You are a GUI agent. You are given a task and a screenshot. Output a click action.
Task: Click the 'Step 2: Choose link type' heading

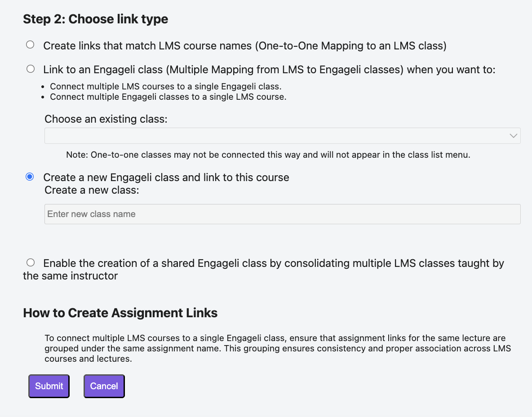[95, 19]
